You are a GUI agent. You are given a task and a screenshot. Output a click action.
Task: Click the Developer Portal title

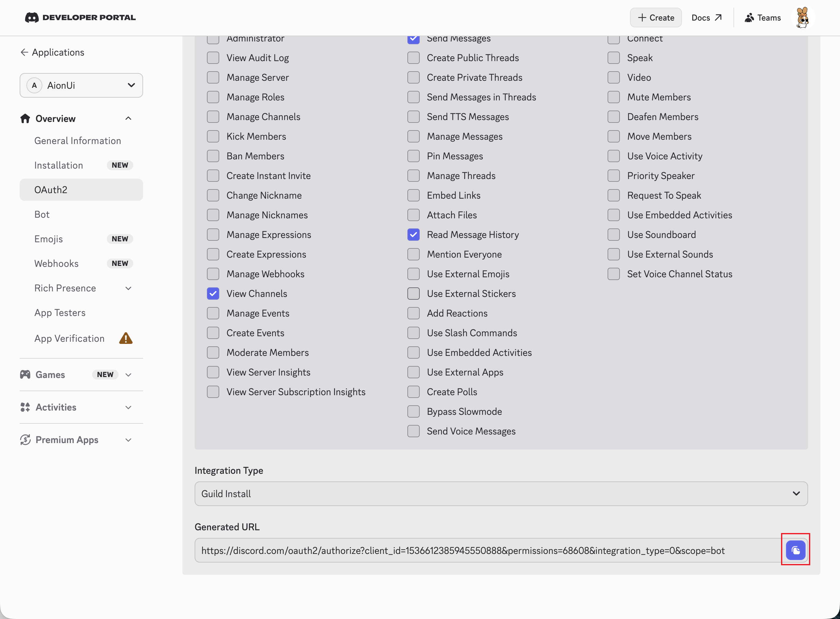click(x=89, y=18)
